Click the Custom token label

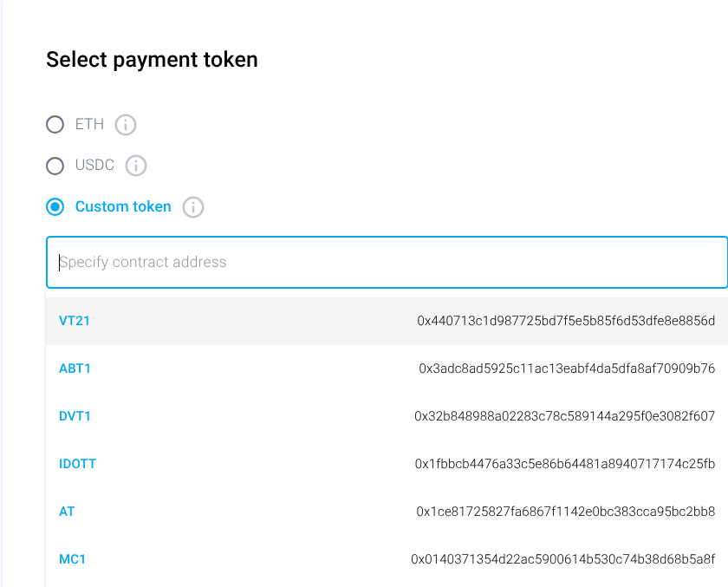(123, 207)
